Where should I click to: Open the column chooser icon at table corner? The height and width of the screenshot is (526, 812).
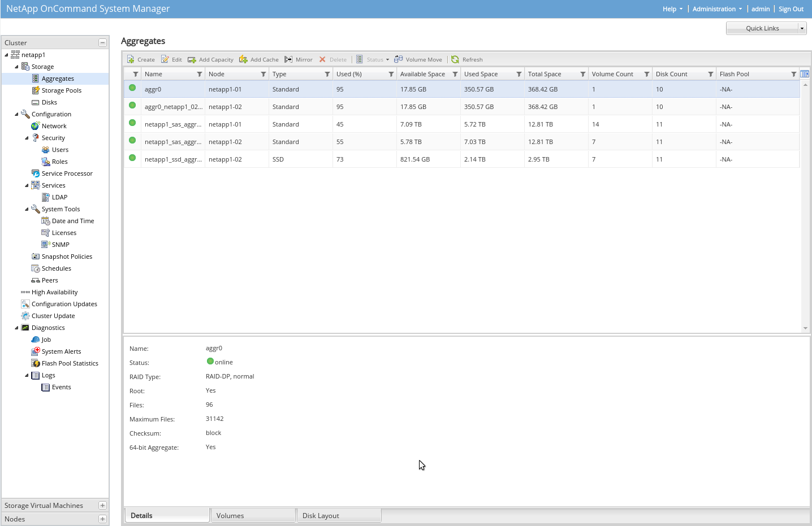point(805,74)
